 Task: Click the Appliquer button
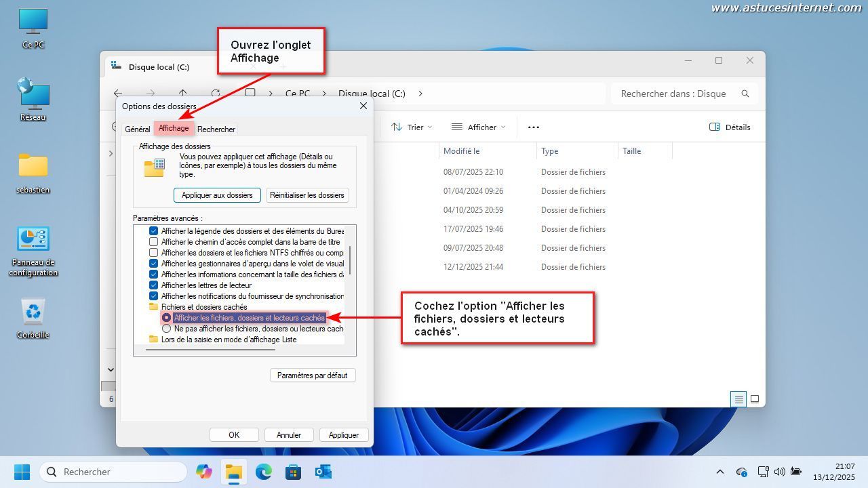[x=343, y=435]
